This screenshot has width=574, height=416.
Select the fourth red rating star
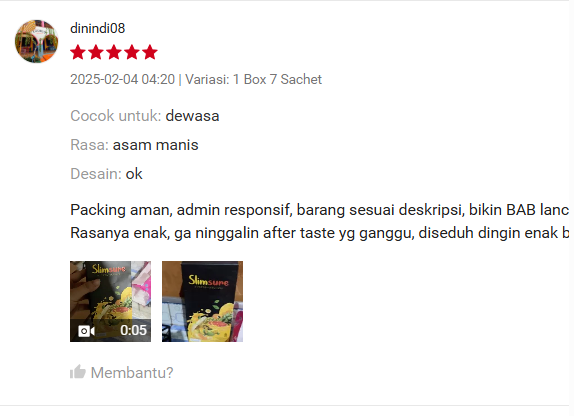(132, 52)
